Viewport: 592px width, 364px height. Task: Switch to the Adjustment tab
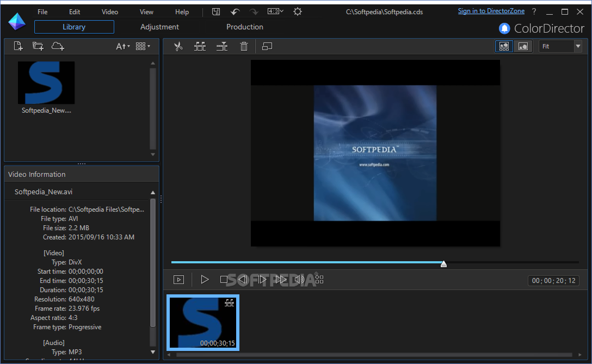160,27
